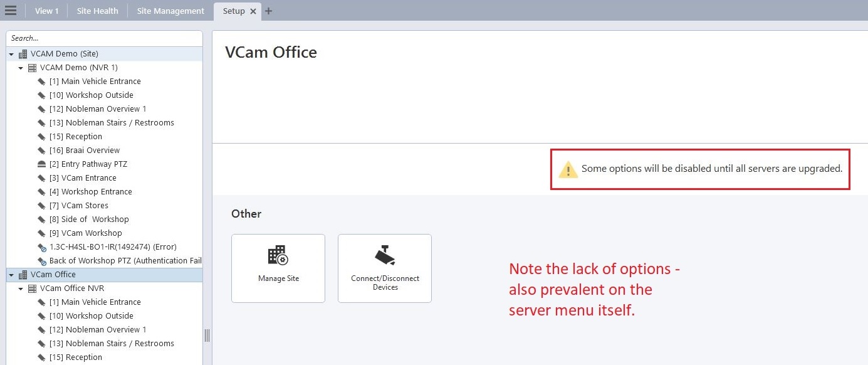Click camera icon of first [1] Main Vehicle Entrance

[42, 82]
